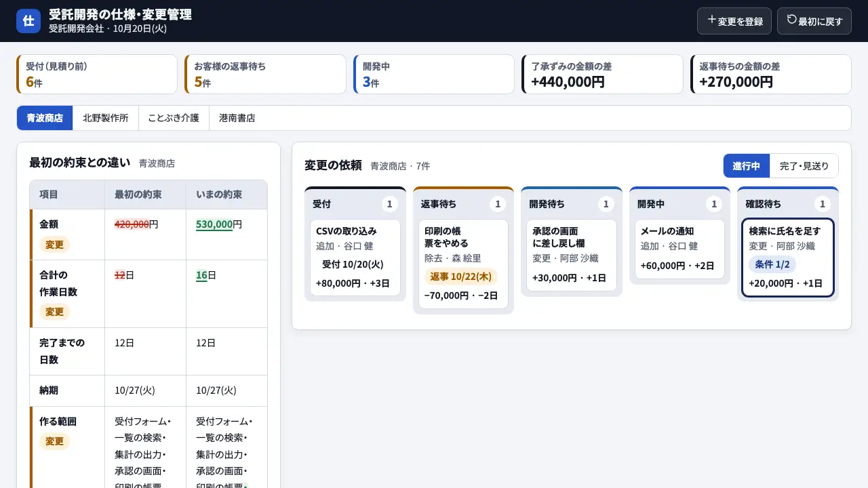Click the struck-through 420,000円 value
Screen dimensions: 868x488
click(x=136, y=224)
